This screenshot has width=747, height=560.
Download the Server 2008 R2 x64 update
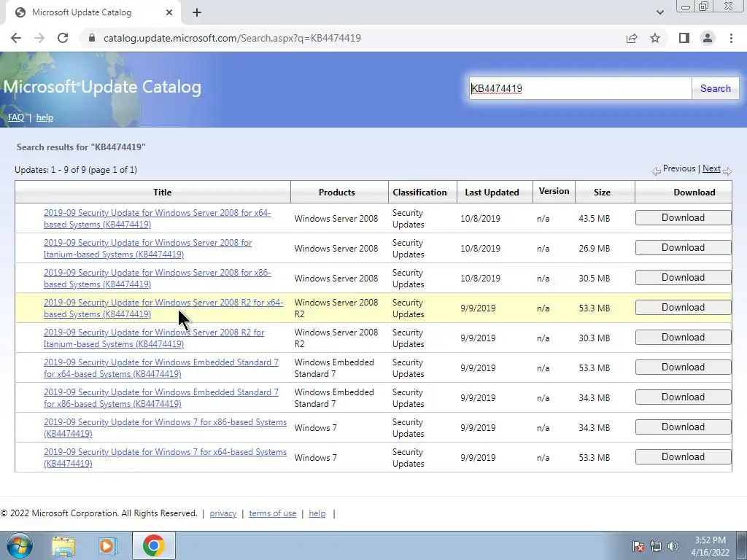tap(683, 308)
